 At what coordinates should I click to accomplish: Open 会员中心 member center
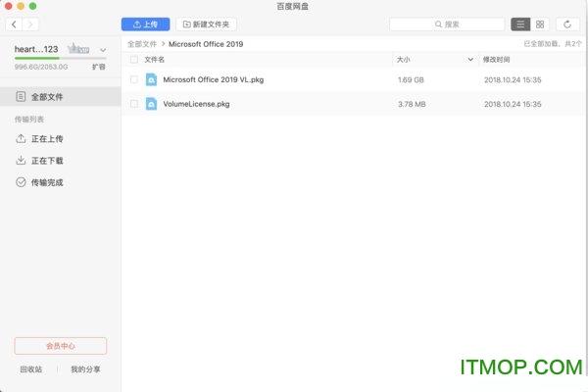[x=61, y=346]
